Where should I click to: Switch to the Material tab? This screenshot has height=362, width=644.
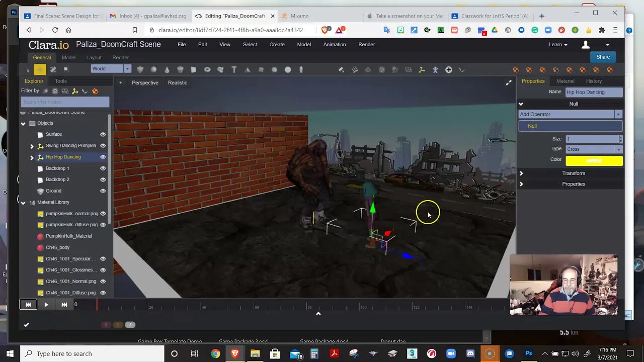(565, 81)
